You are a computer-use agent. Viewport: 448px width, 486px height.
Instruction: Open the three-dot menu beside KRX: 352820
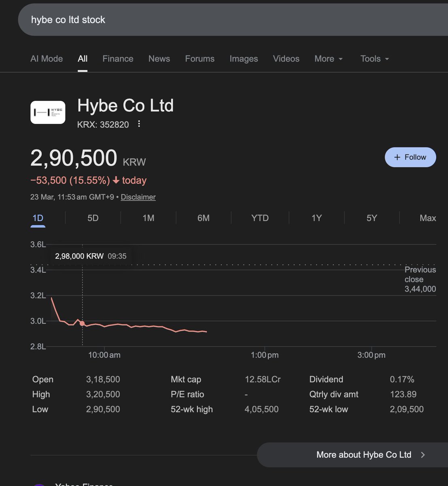click(x=139, y=124)
